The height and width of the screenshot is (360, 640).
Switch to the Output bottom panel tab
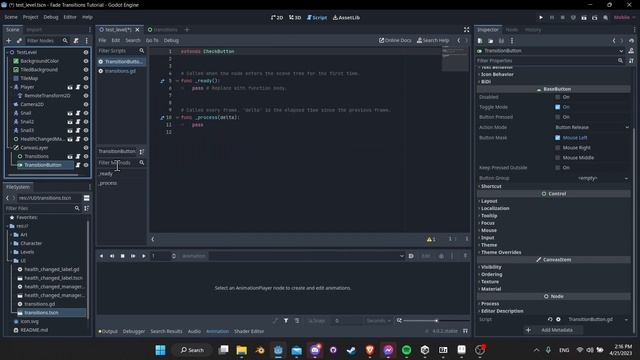[x=108, y=331]
